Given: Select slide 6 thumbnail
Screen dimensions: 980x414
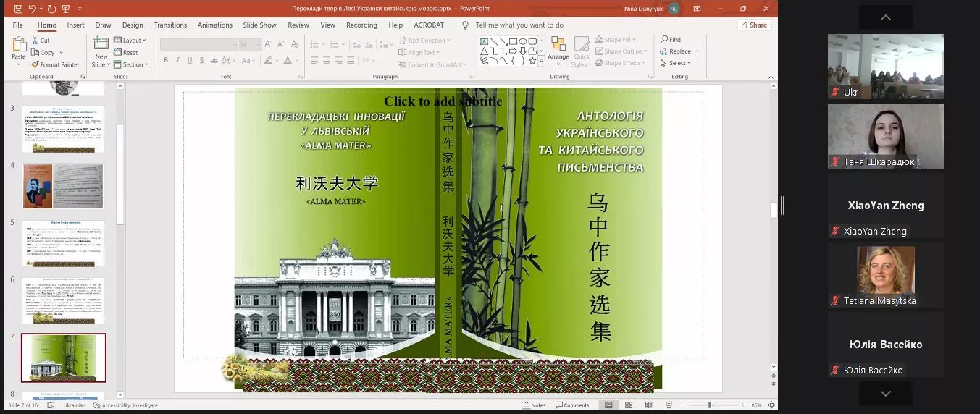Looking at the screenshot, I should pyautogui.click(x=63, y=300).
